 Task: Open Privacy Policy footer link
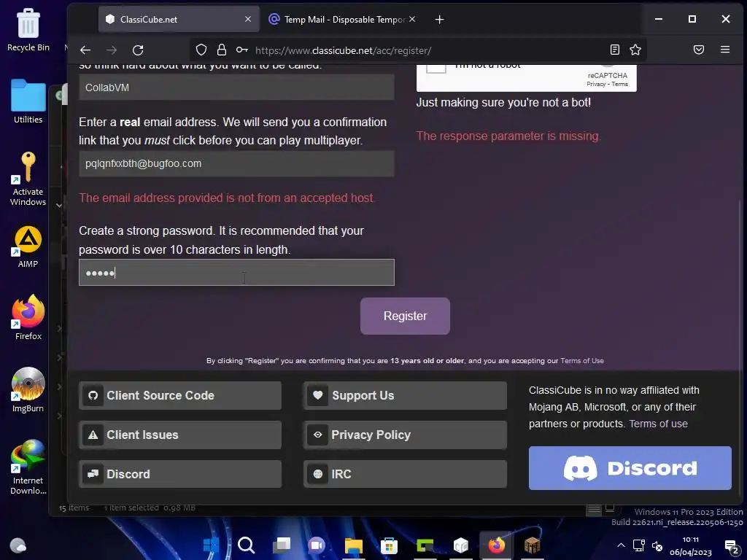tap(405, 435)
